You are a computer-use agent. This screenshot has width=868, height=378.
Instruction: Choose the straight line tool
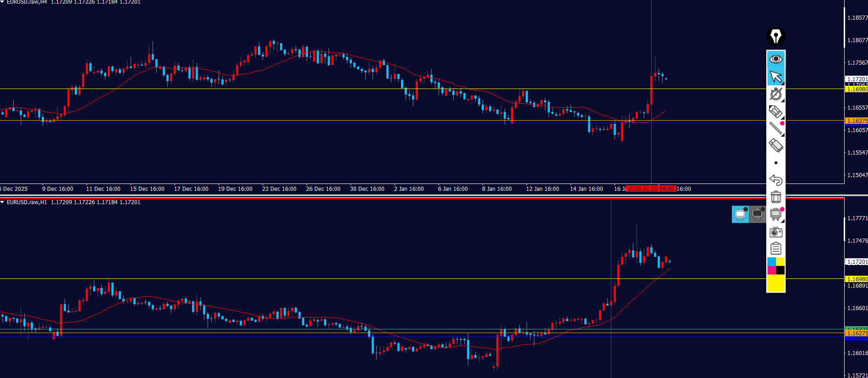tap(775, 128)
